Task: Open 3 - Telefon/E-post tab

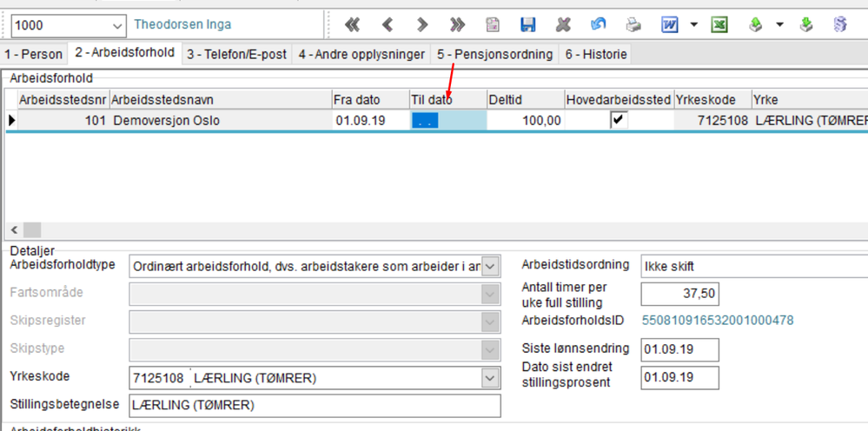Action: pyautogui.click(x=237, y=54)
